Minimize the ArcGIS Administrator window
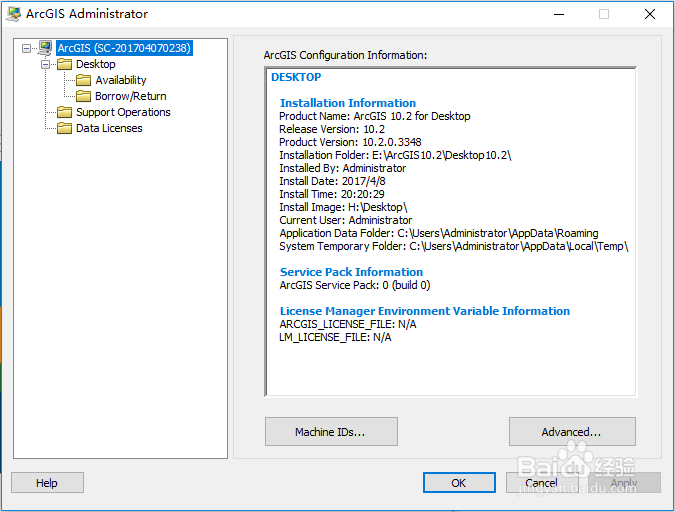 (559, 14)
